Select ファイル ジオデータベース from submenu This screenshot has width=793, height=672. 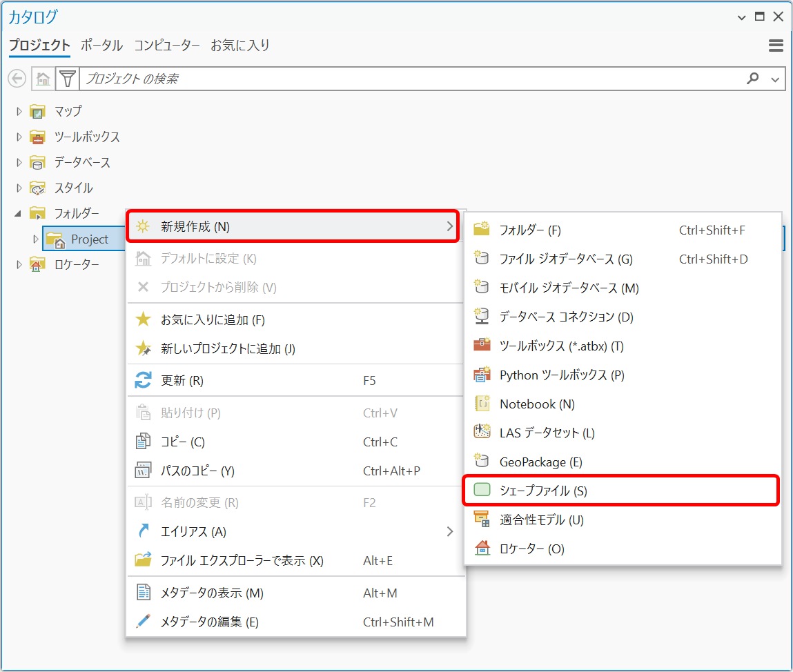[x=565, y=259]
